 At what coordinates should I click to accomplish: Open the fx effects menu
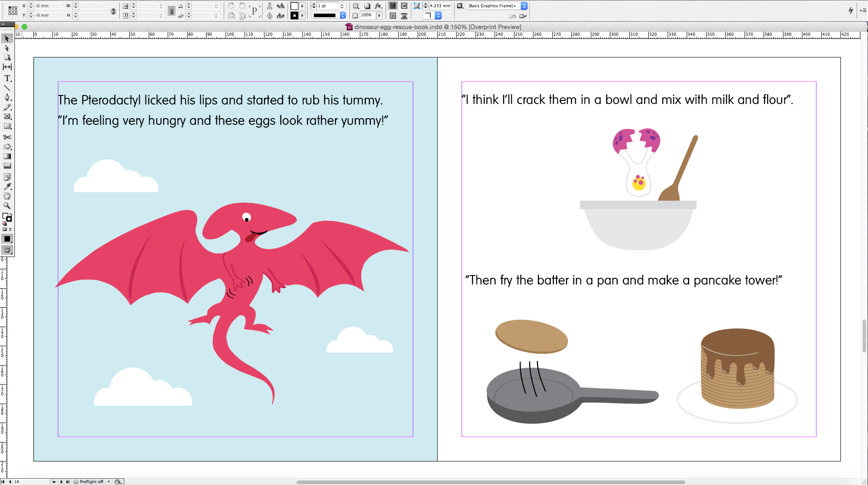click(378, 6)
